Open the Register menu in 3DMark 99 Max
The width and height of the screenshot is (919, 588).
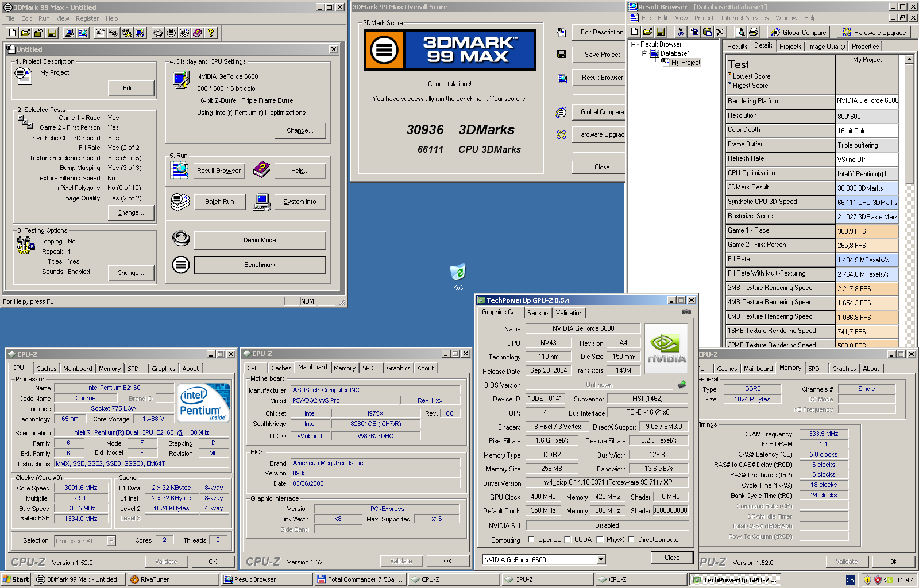87,18
